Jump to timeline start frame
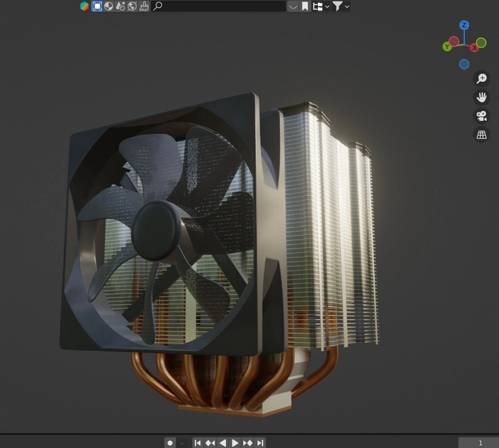499x448 pixels. pyautogui.click(x=197, y=442)
